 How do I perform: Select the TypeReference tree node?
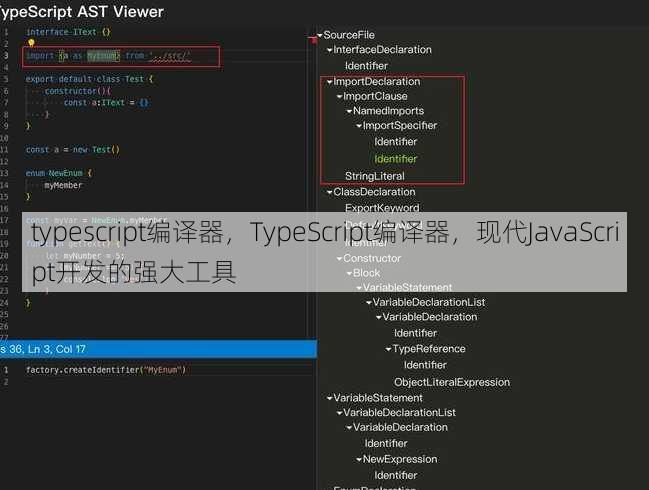click(429, 349)
